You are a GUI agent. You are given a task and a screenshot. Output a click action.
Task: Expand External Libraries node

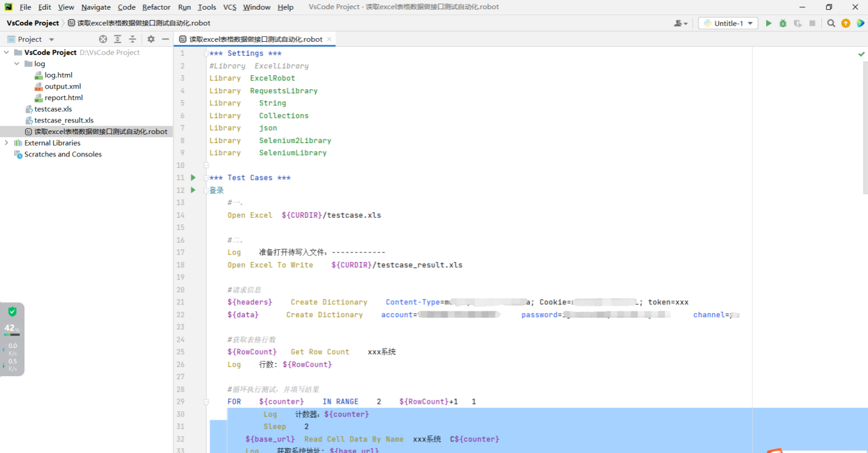point(7,143)
